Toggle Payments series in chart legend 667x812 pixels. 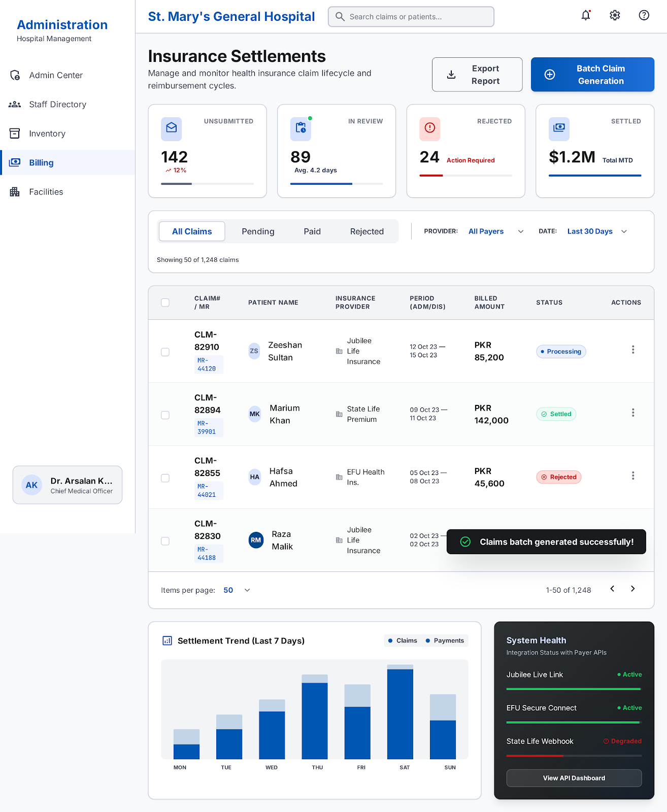445,640
